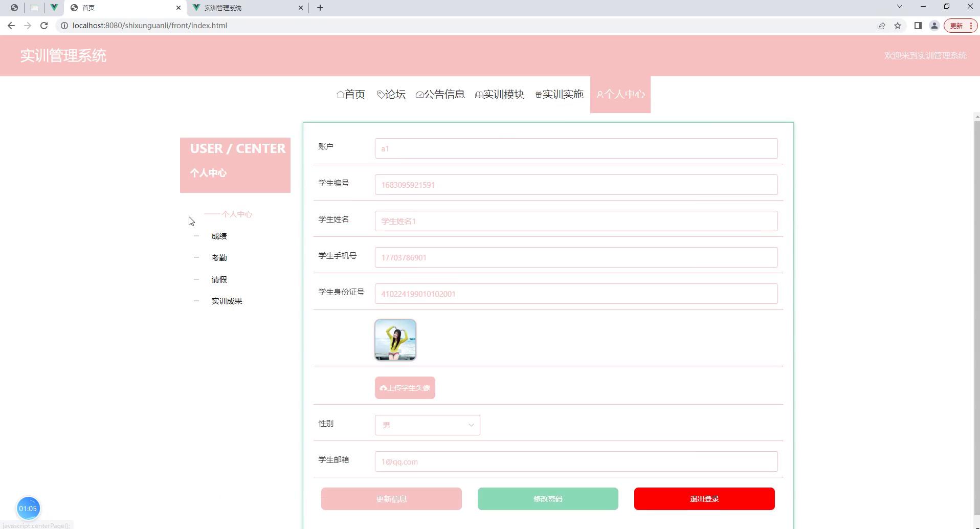View site information icon in address bar
The height and width of the screenshot is (529, 980).
64,26
